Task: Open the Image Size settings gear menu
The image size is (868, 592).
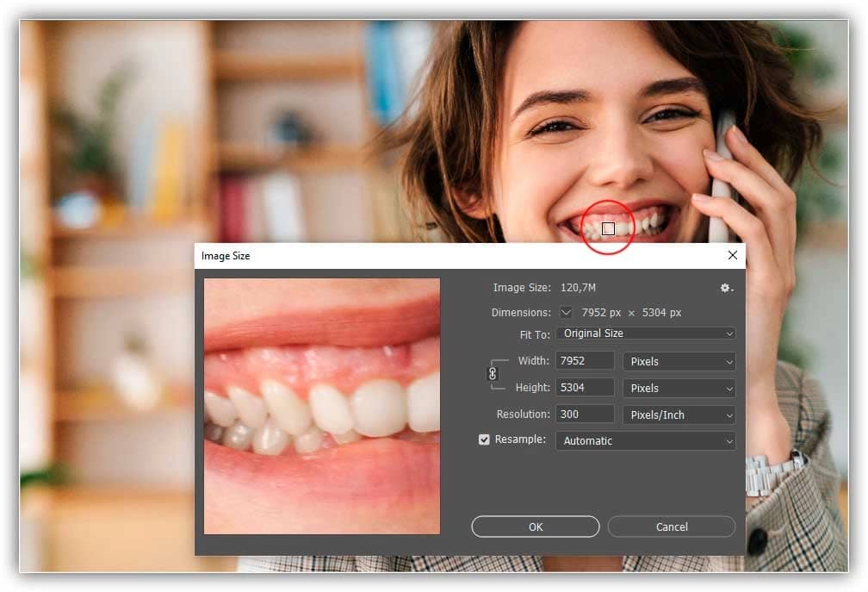Action: pos(726,288)
